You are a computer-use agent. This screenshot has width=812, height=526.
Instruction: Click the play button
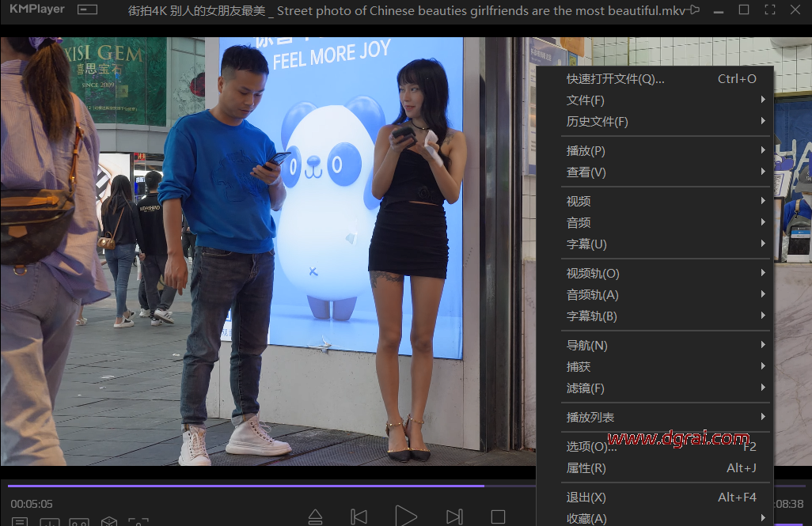tap(405, 517)
